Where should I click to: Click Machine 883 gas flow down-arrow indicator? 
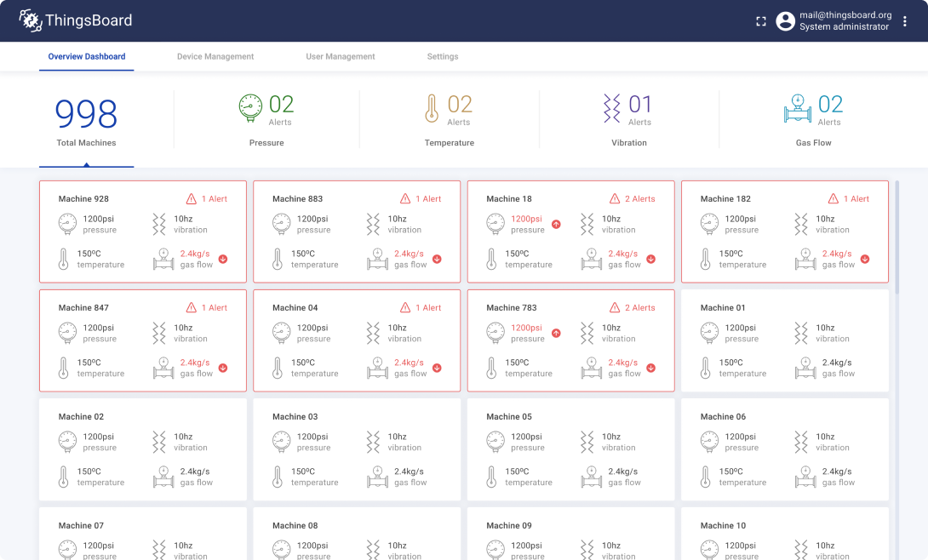click(437, 259)
